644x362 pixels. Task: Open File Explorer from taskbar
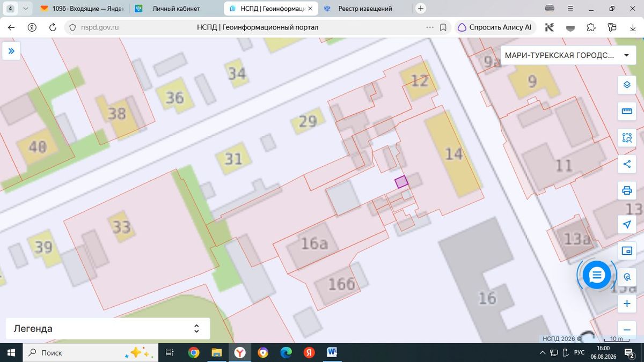(217, 353)
